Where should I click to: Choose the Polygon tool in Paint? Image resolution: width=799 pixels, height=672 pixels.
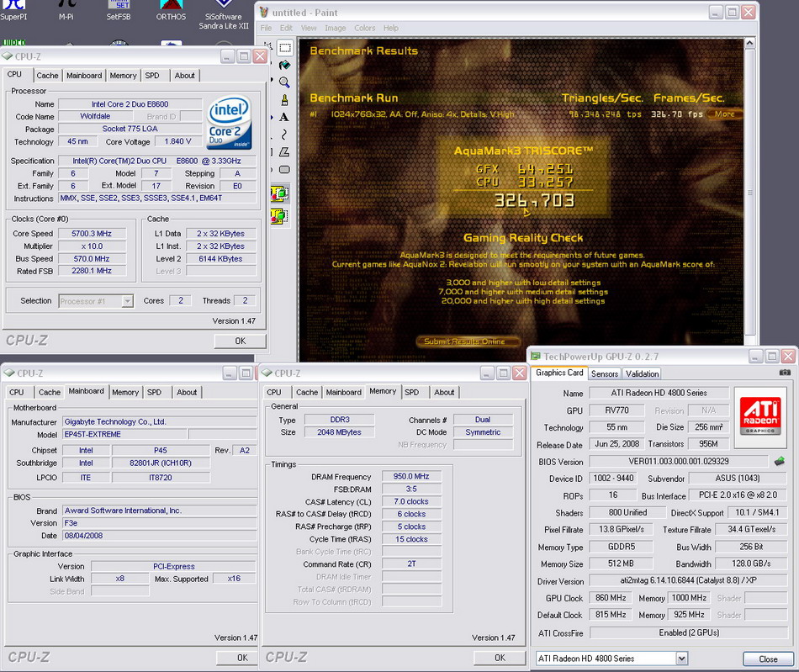point(284,152)
